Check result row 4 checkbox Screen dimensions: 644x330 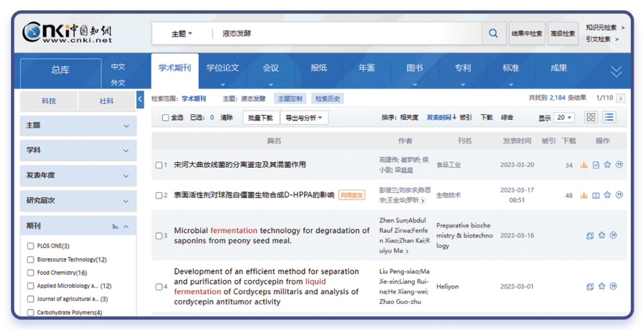pyautogui.click(x=159, y=286)
